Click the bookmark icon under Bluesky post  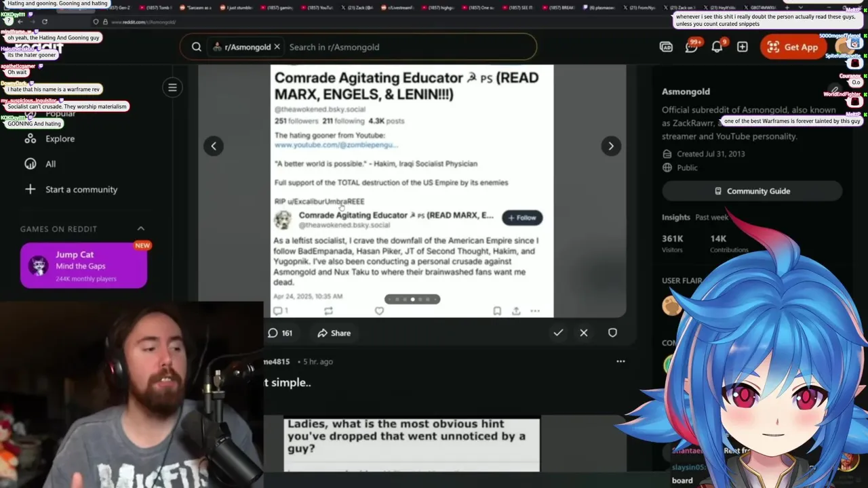[497, 310]
